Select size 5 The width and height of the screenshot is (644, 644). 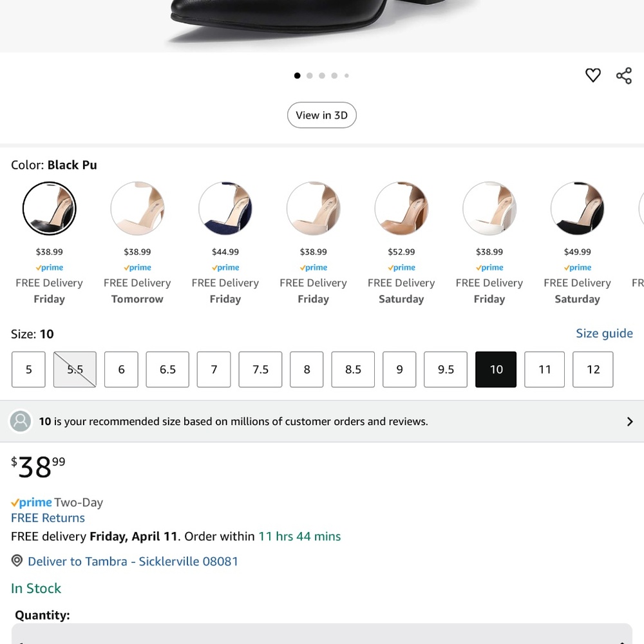click(x=28, y=369)
